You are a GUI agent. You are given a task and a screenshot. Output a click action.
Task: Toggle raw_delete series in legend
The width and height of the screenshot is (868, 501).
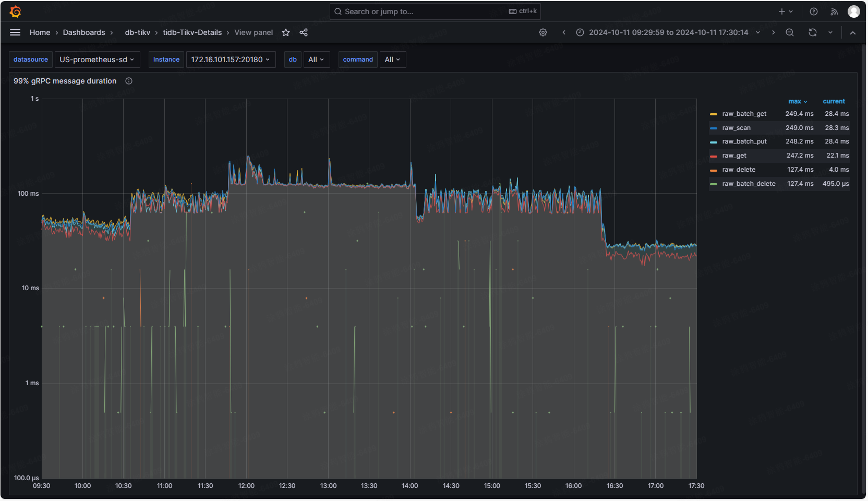pyautogui.click(x=739, y=170)
